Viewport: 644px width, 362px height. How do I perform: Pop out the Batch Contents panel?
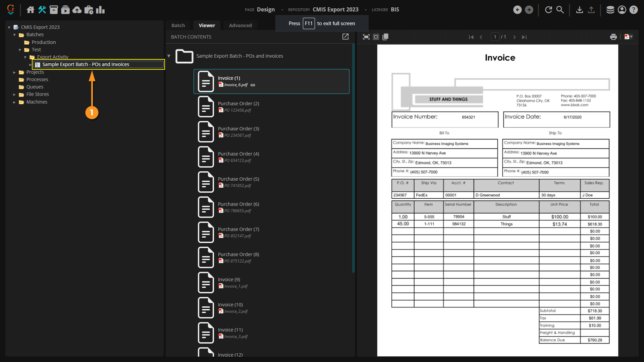345,37
